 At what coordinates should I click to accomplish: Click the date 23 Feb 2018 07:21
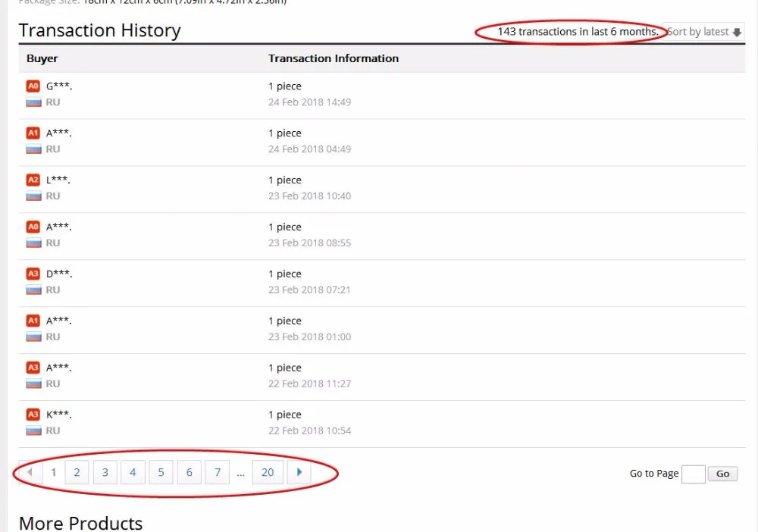coord(309,289)
